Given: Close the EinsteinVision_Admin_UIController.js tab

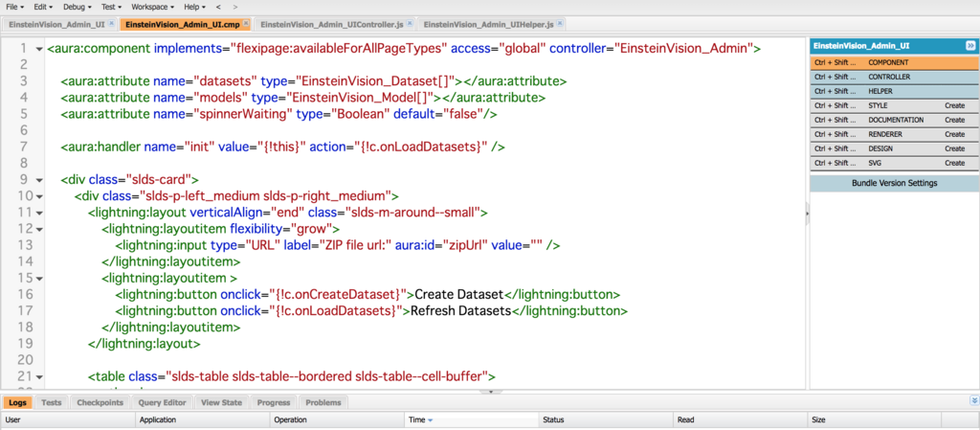Looking at the screenshot, I should (x=410, y=24).
